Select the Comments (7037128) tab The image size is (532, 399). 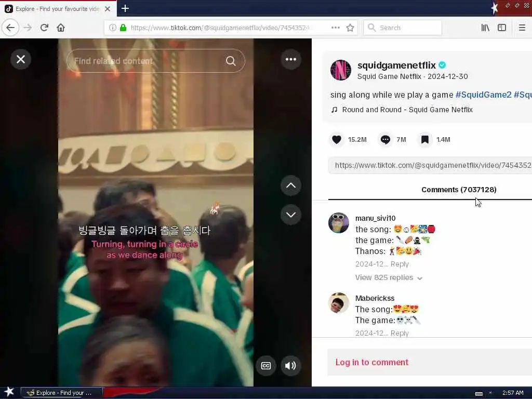click(x=459, y=190)
